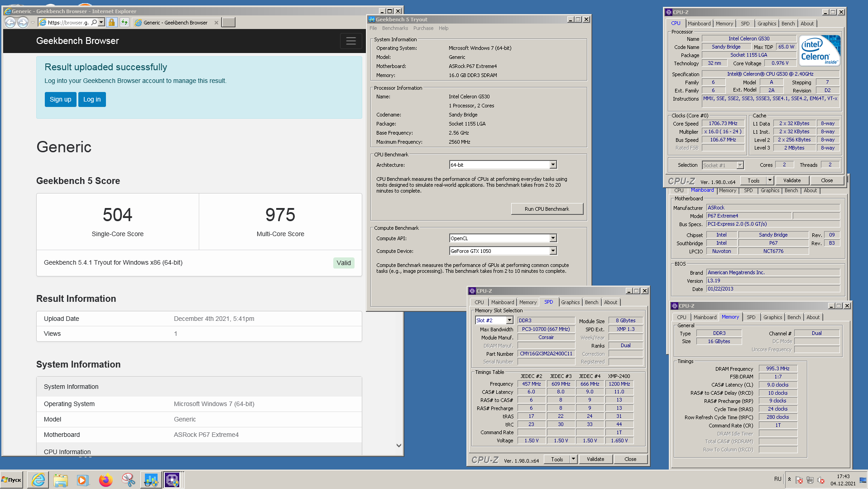Open the Action Center flag icon
The width and height of the screenshot is (868, 489).
[x=799, y=480]
